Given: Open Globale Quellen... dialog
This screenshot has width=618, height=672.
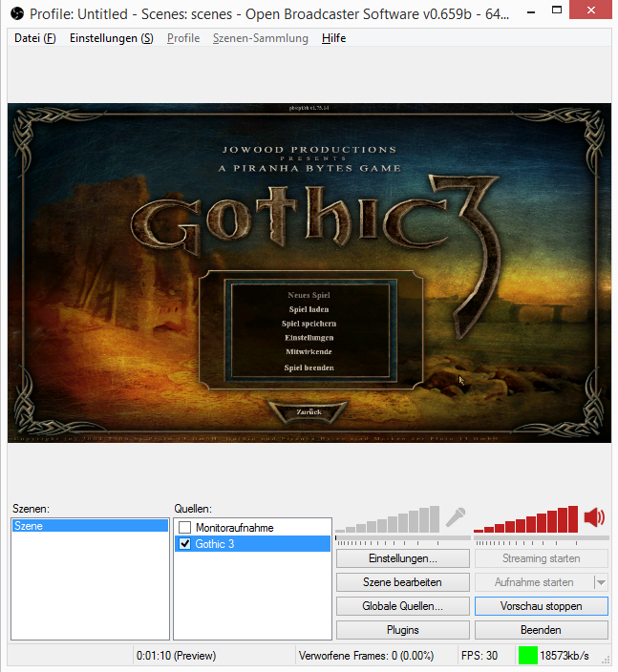Looking at the screenshot, I should [403, 606].
